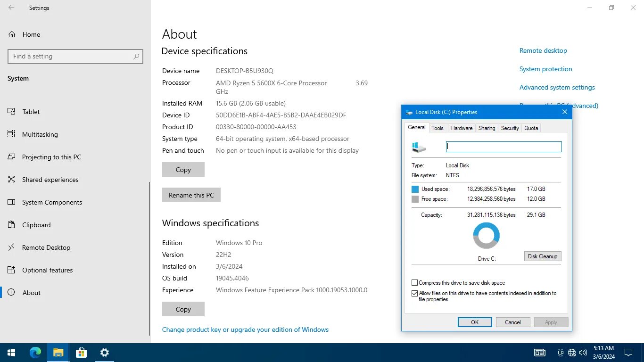Switch to the Security tab
This screenshot has height=362, width=644.
tap(510, 128)
